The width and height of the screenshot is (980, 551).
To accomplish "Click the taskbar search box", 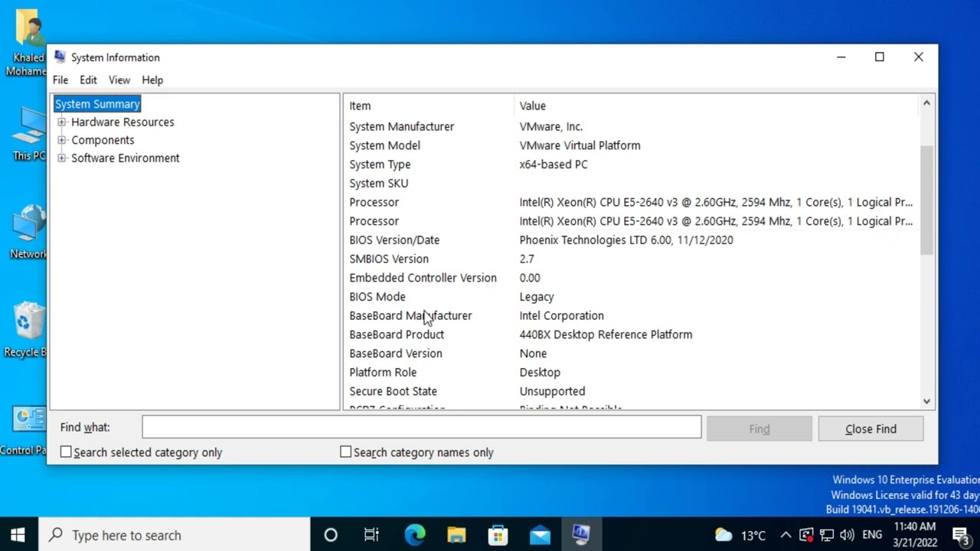I will click(x=173, y=535).
